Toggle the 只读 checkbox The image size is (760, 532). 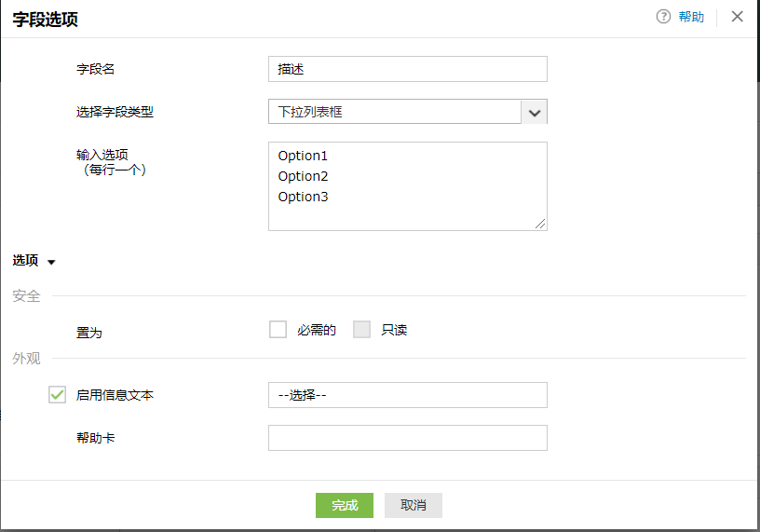click(x=362, y=329)
